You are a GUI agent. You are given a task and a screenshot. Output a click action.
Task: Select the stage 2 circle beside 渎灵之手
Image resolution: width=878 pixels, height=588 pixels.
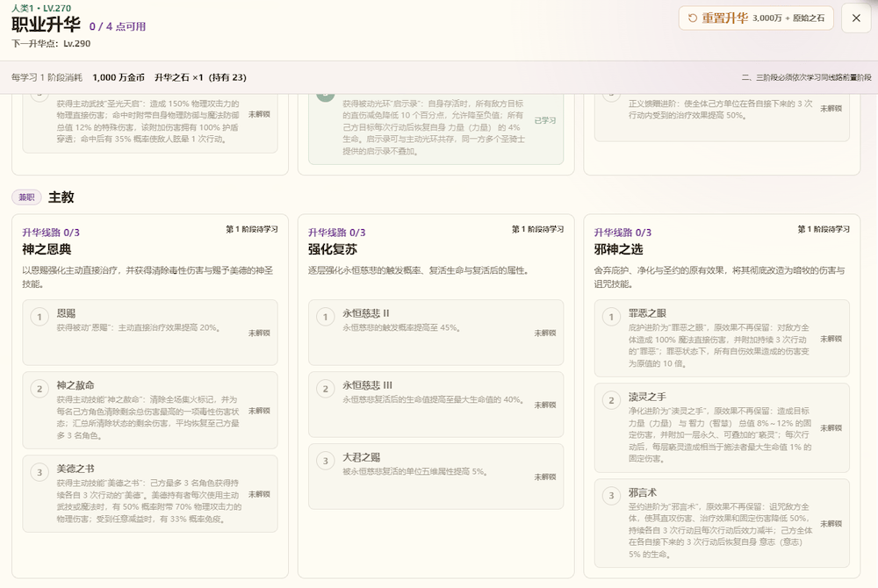(611, 400)
